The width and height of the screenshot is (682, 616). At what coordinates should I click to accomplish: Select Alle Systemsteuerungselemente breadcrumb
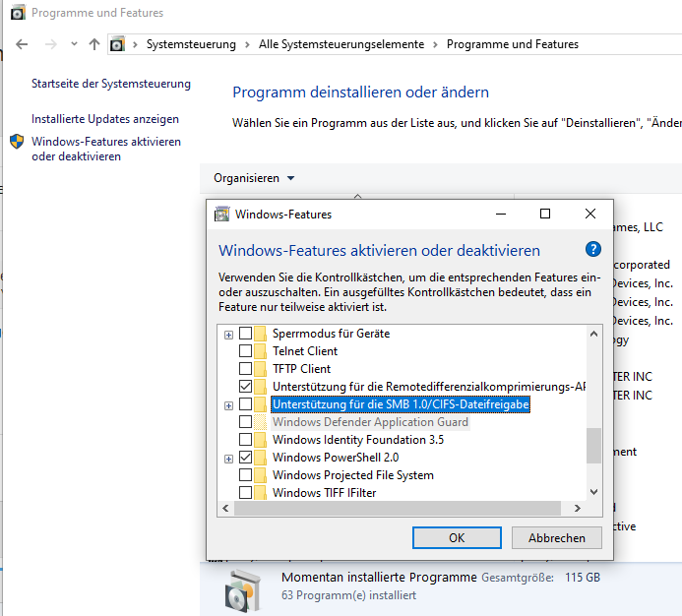[341, 44]
